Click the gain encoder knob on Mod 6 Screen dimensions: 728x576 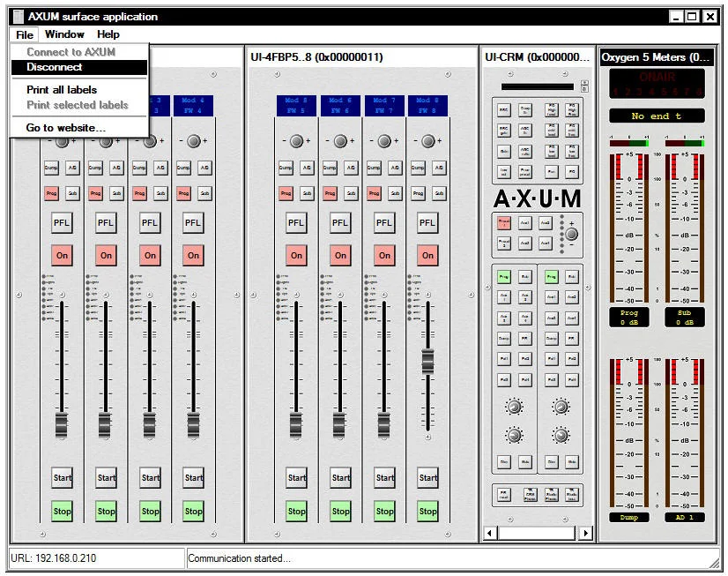coord(340,141)
